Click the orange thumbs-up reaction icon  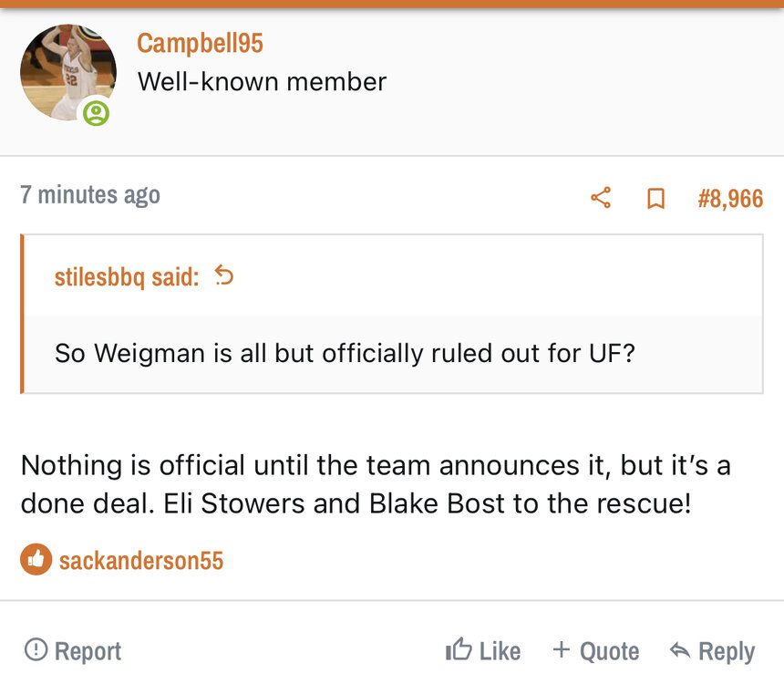35,559
